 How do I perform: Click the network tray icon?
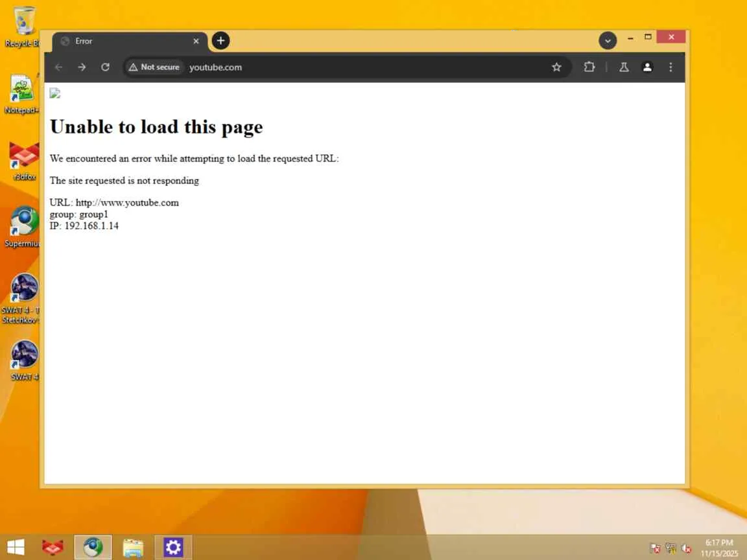pos(670,548)
